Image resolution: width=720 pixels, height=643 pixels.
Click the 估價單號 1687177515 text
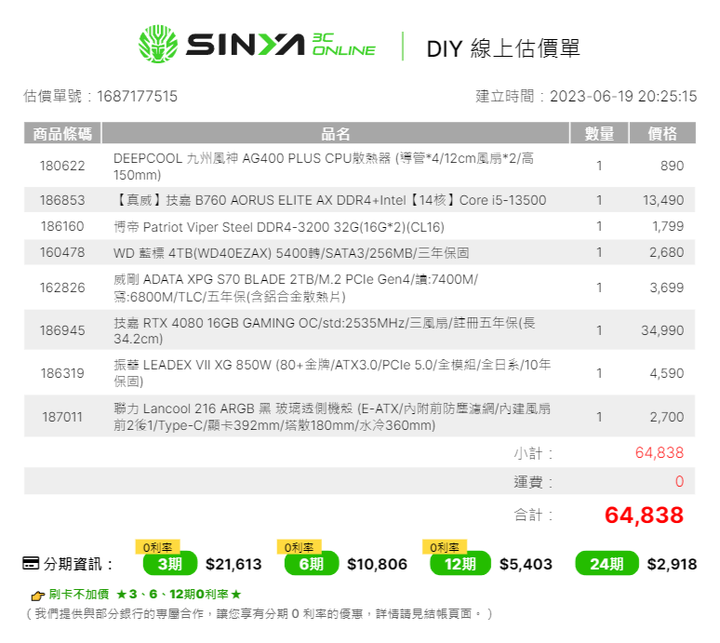coord(101,96)
